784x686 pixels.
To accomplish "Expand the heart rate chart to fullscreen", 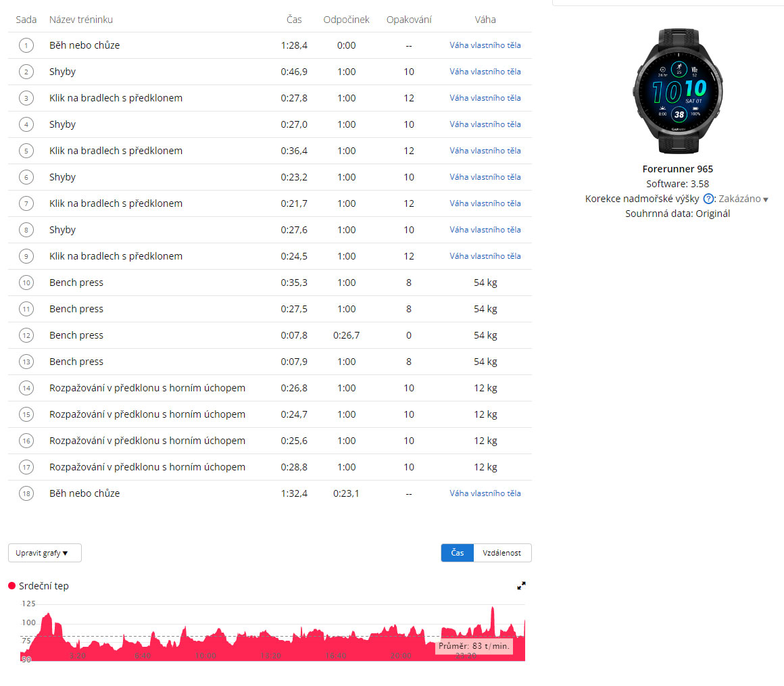I will point(521,586).
